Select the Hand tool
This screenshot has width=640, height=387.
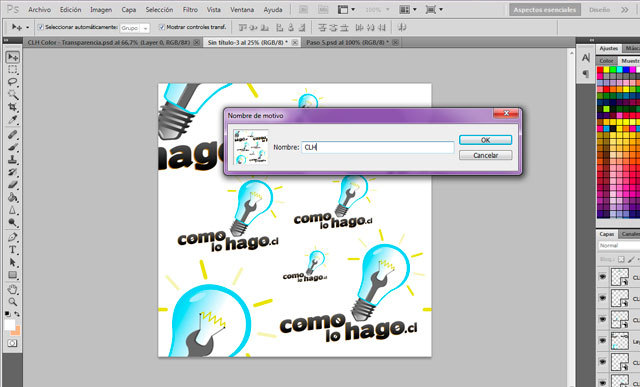click(13, 289)
